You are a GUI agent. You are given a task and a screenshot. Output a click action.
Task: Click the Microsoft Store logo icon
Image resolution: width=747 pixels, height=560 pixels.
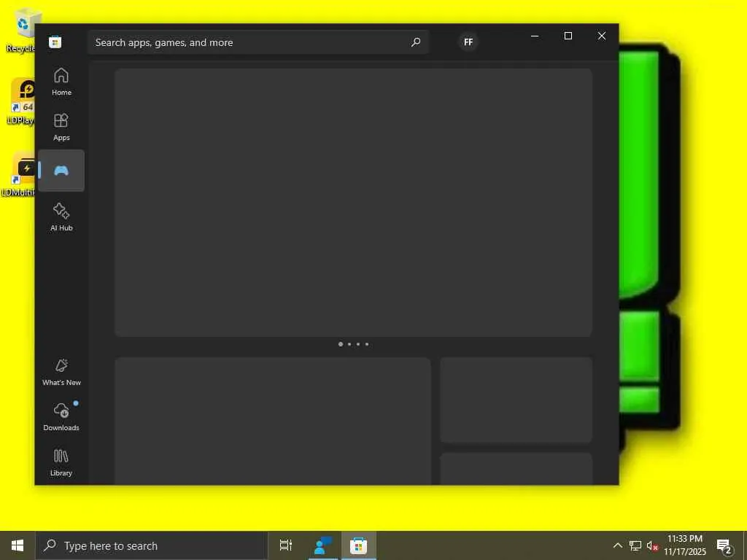point(55,42)
